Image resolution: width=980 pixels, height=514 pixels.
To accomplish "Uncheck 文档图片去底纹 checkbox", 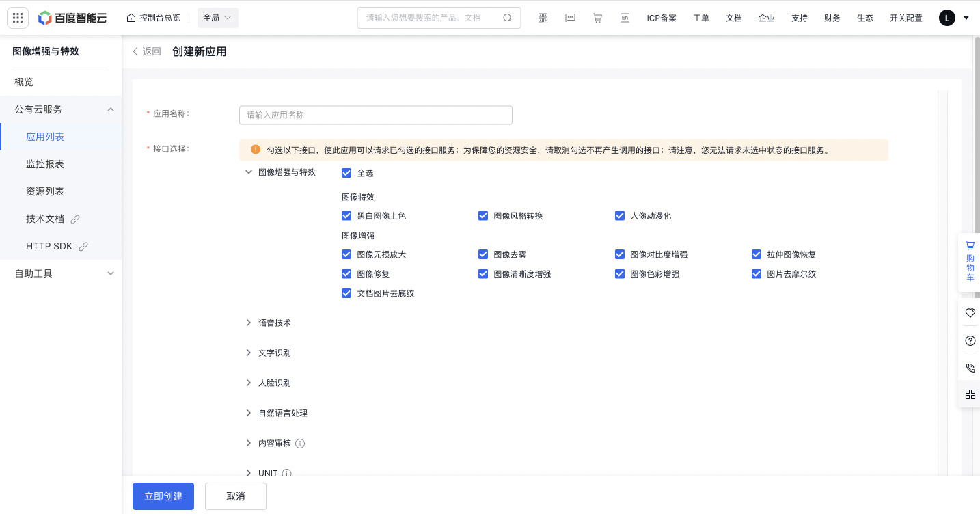I will (x=346, y=293).
